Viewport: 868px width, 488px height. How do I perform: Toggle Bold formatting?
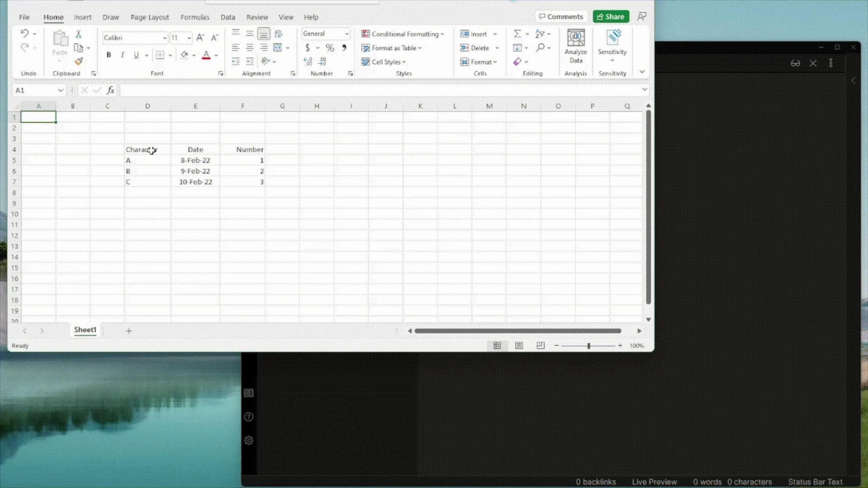coord(108,55)
